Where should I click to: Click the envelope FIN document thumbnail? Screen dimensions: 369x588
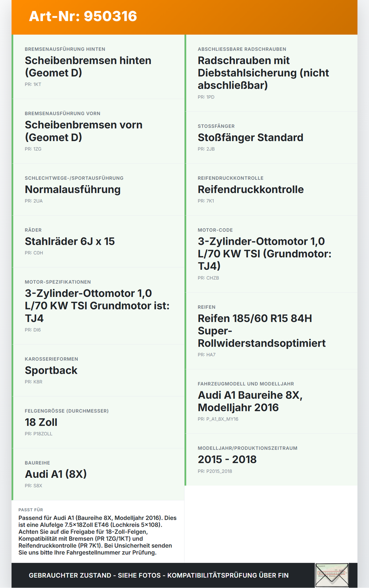[x=332, y=575]
